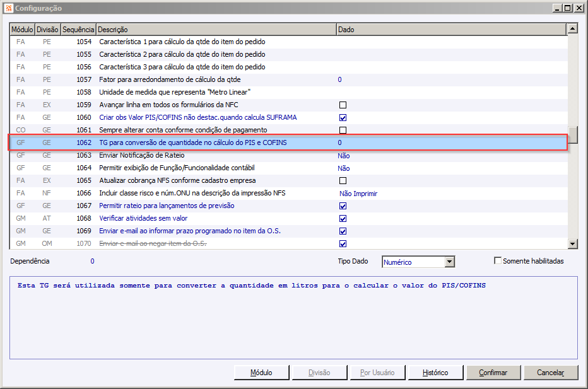Tick Atualizar cobrança NFS conforme cadastro checkbox
The height and width of the screenshot is (389, 588).
pyautogui.click(x=343, y=181)
